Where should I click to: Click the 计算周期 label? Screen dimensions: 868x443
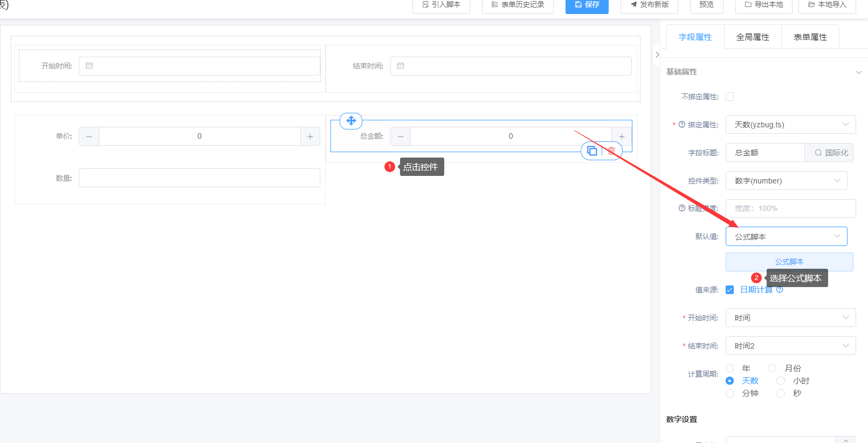pos(703,374)
